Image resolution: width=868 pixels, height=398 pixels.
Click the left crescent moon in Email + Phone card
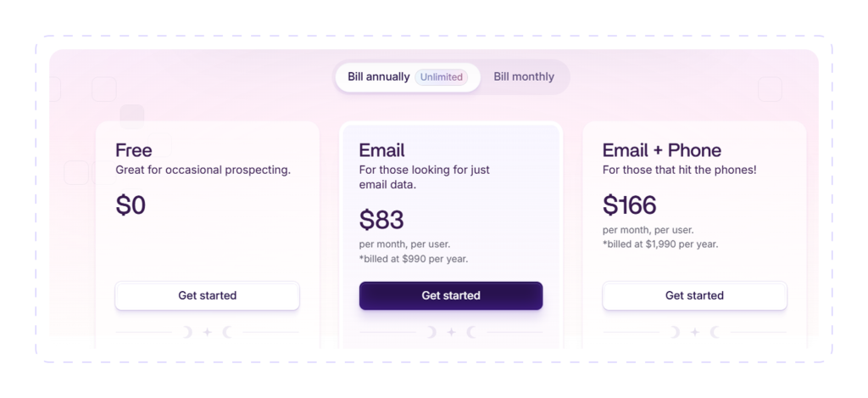(675, 332)
